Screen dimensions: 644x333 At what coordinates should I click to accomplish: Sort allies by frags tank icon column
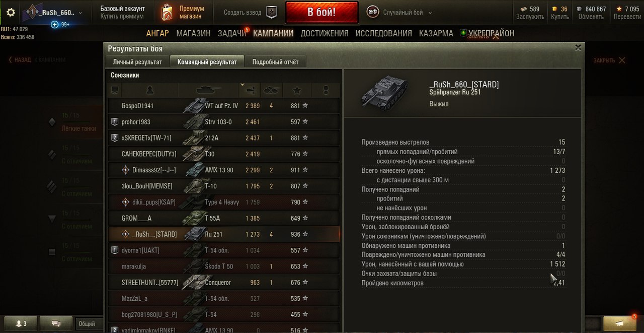[271, 91]
